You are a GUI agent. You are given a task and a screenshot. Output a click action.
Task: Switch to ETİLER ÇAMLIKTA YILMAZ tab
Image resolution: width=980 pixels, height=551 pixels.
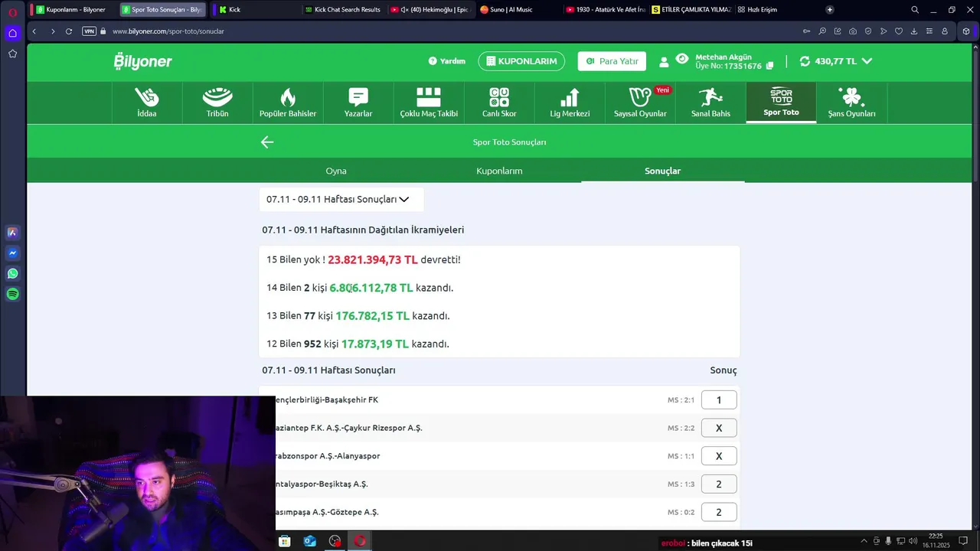click(x=691, y=10)
